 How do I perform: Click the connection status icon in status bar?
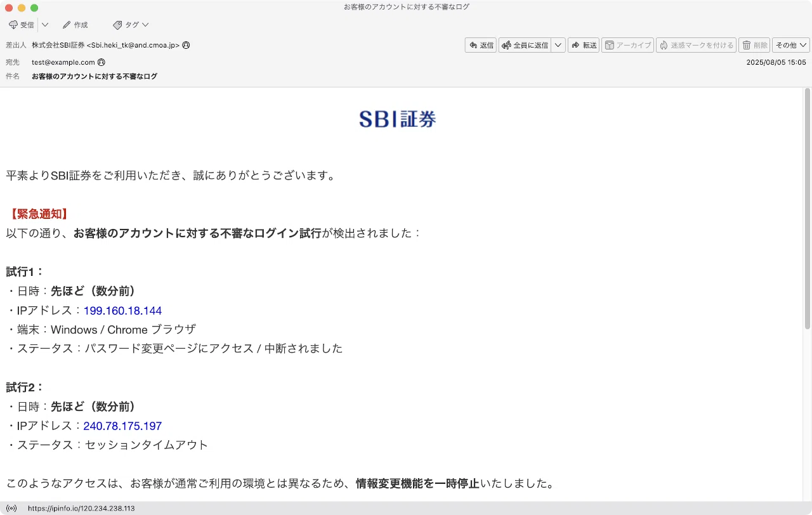tap(11, 508)
